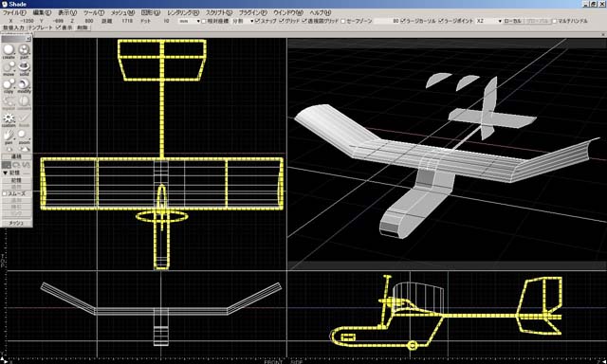This screenshot has height=364, width=607.
Task: Disable the スナップ snap checkbox
Action: tap(257, 21)
